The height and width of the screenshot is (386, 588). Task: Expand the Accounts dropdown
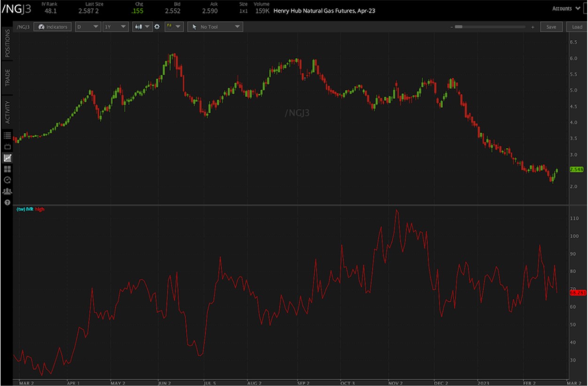tap(565, 8)
